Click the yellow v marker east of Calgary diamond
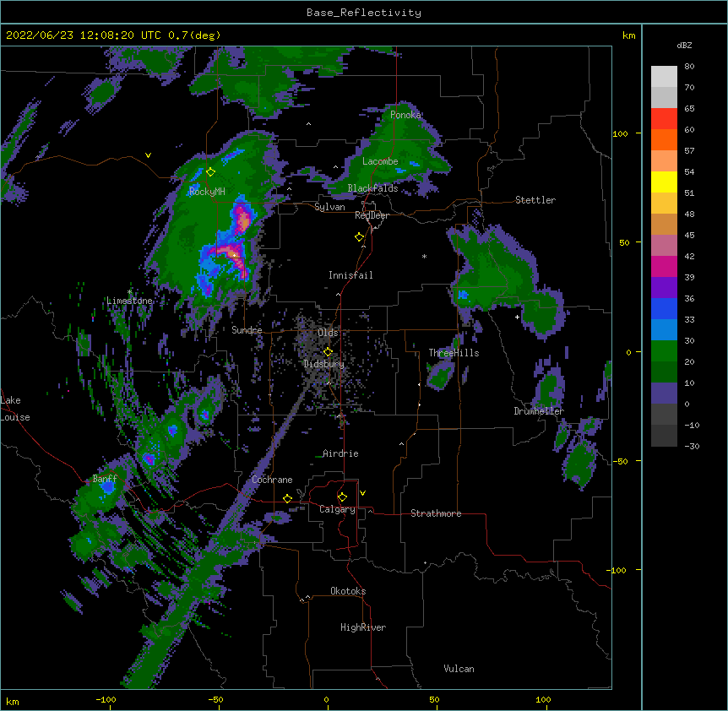 (362, 493)
